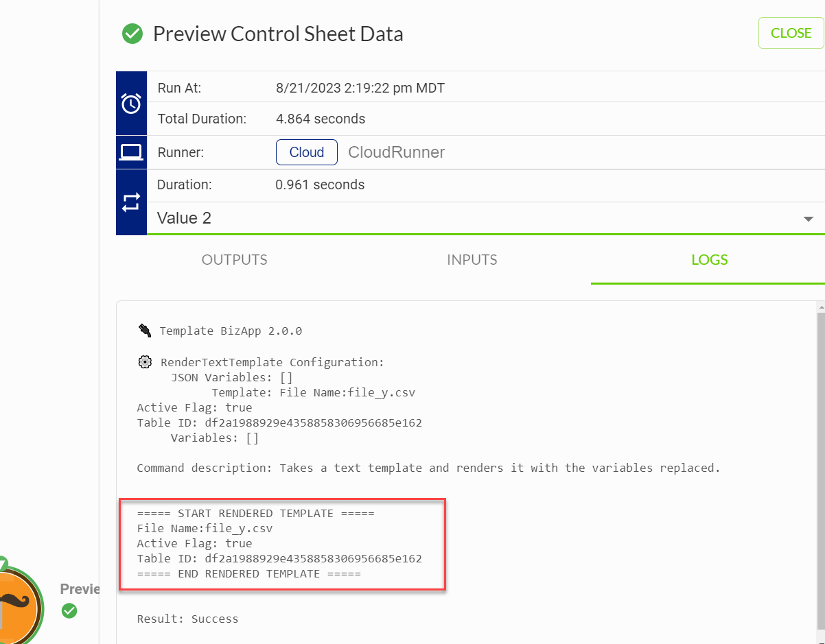
Task: Click the Value 2 dropdown arrow
Action: tap(808, 219)
